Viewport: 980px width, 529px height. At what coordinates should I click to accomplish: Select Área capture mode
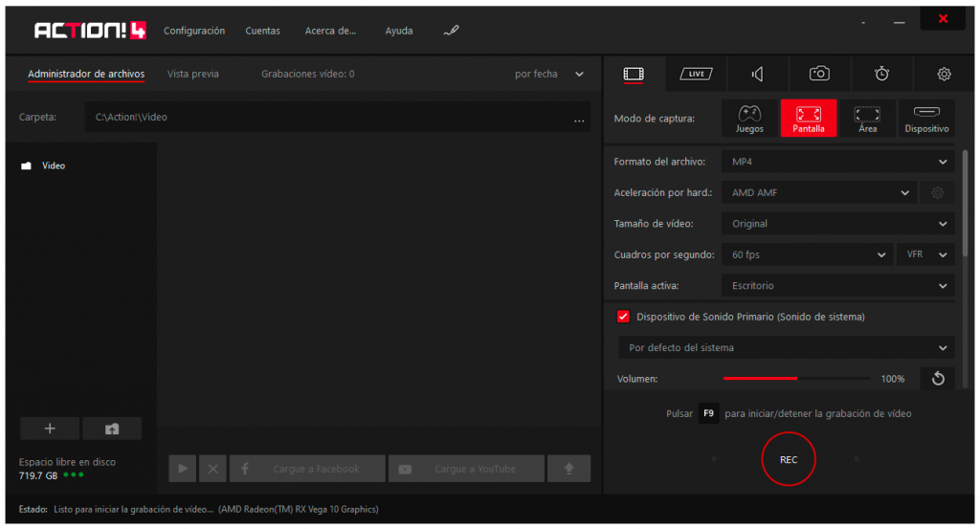click(x=867, y=119)
